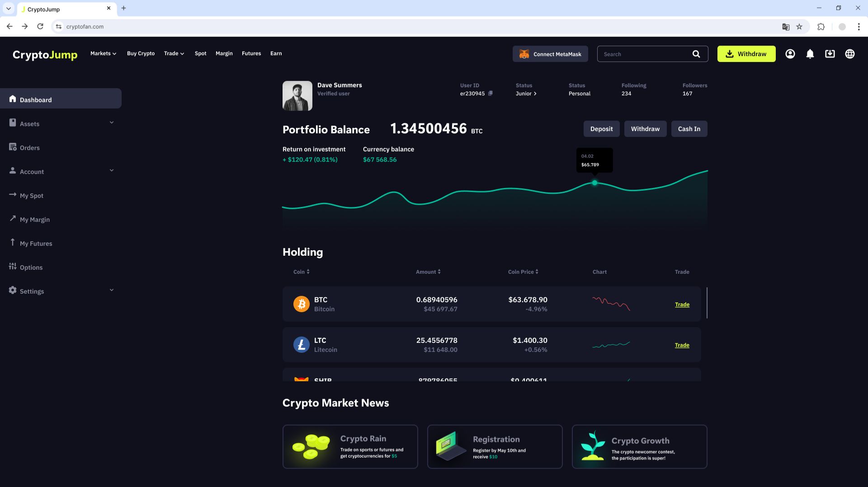Open the Markets dropdown menu
This screenshot has width=868, height=487.
coord(103,53)
